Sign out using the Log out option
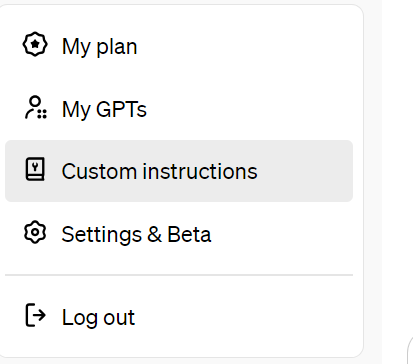 click(179, 317)
